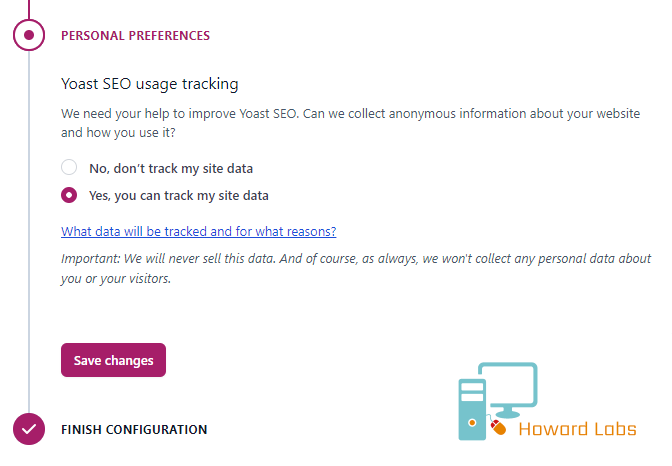The height and width of the screenshot is (466, 672).
Task: Collapse the PERSONAL PREFERENCES step heading
Action: point(135,36)
